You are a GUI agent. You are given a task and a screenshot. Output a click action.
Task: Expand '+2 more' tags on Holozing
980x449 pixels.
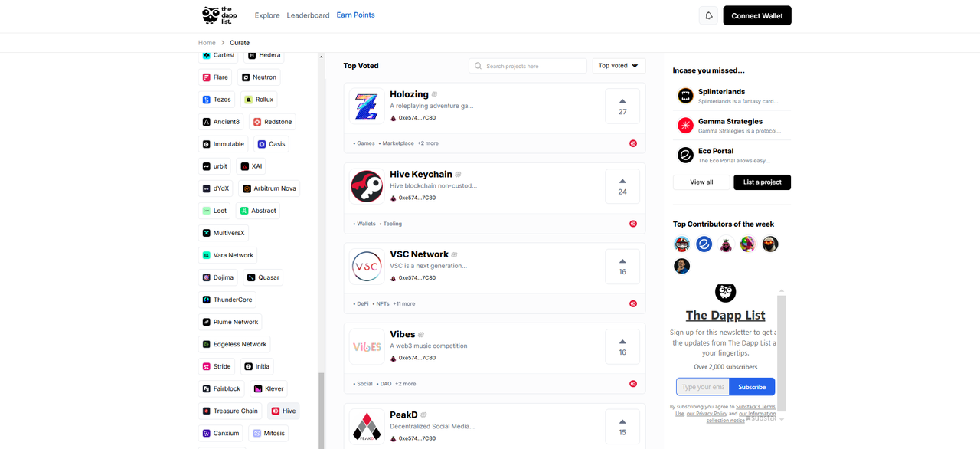pyautogui.click(x=428, y=143)
